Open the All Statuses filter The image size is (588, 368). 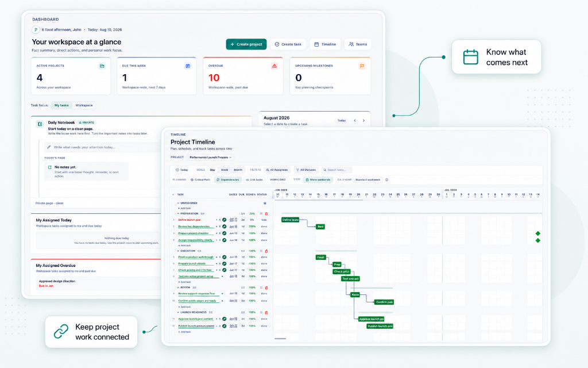point(306,170)
